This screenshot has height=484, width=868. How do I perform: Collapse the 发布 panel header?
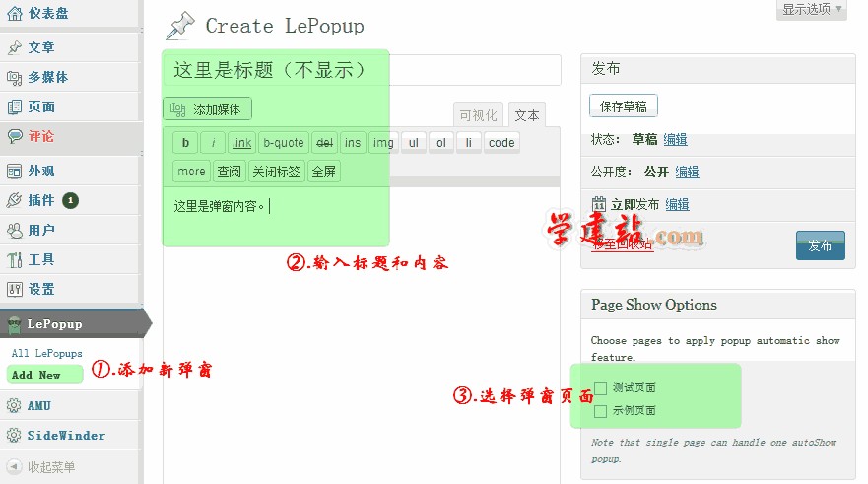tap(717, 69)
